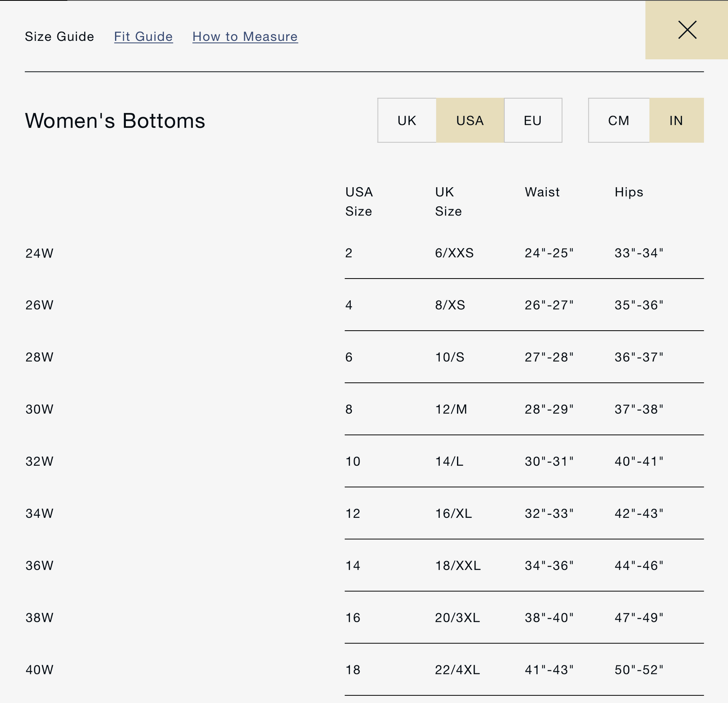Click the 20/3XL UK size cell
The width and height of the screenshot is (728, 703).
[457, 618]
